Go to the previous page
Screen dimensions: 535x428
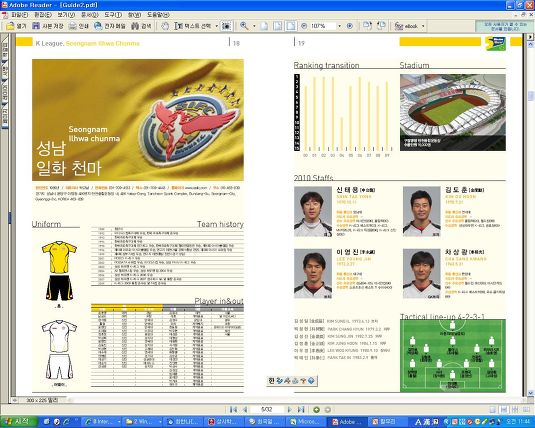pos(244,409)
